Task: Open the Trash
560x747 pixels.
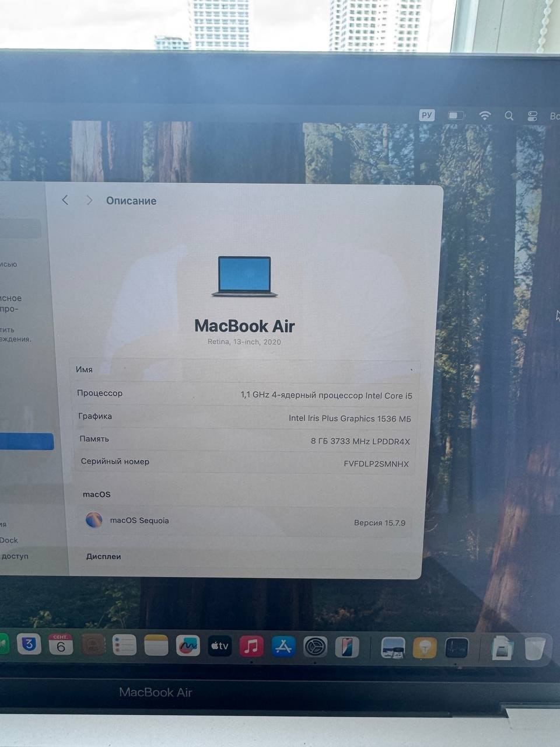Action: click(x=534, y=648)
